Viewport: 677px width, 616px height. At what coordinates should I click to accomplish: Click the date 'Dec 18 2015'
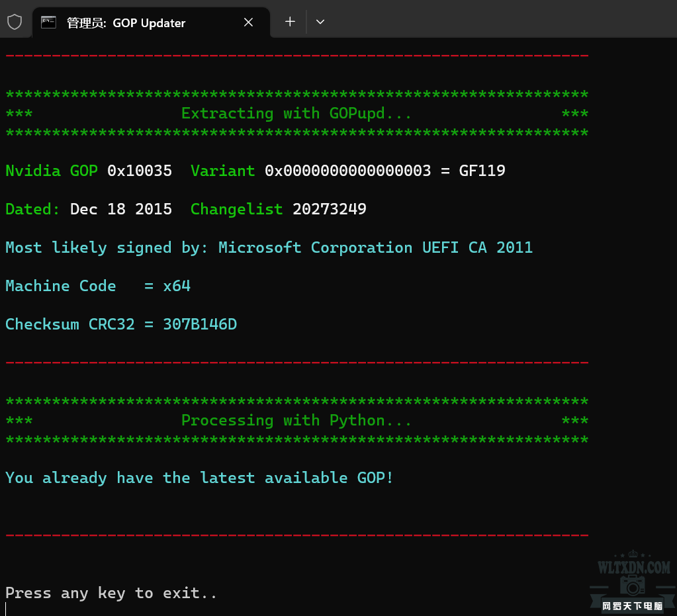121,209
